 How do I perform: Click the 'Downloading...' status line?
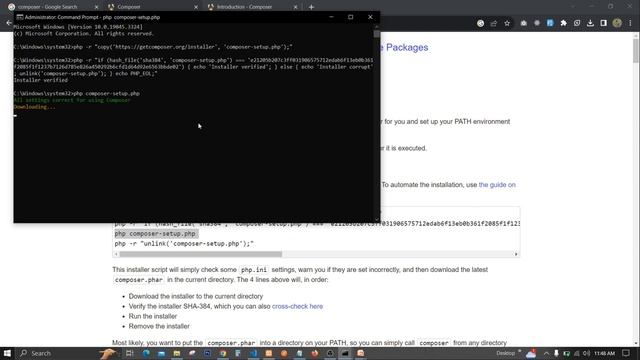[x=34, y=107]
